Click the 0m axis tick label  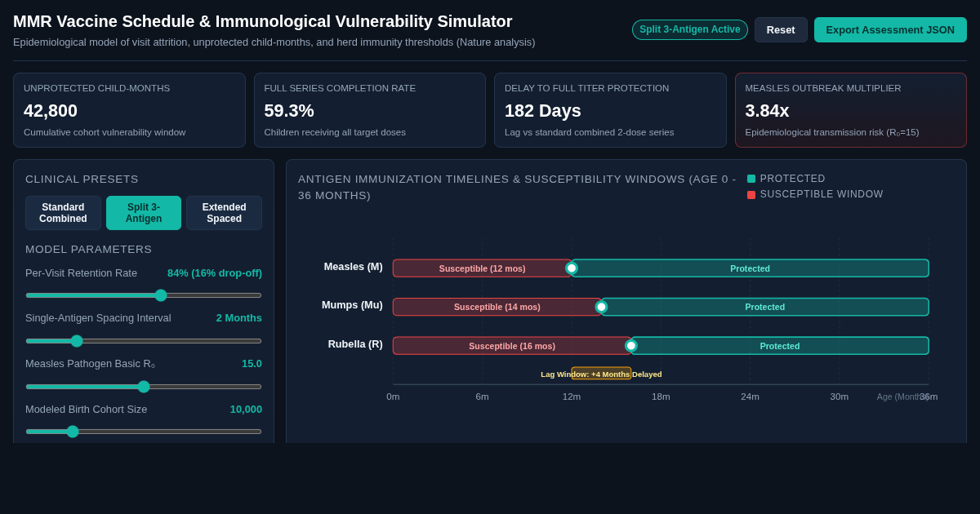pos(393,397)
